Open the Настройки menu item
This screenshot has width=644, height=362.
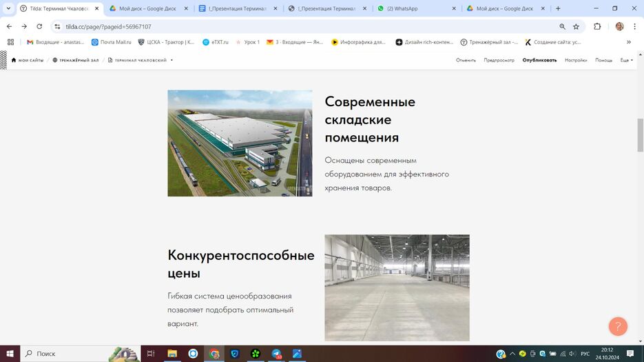[x=576, y=60]
